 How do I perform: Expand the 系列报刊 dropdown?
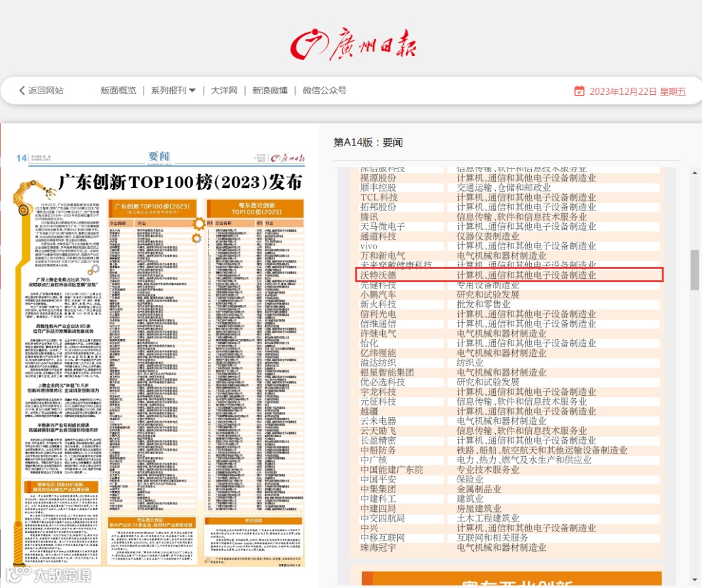tap(173, 90)
